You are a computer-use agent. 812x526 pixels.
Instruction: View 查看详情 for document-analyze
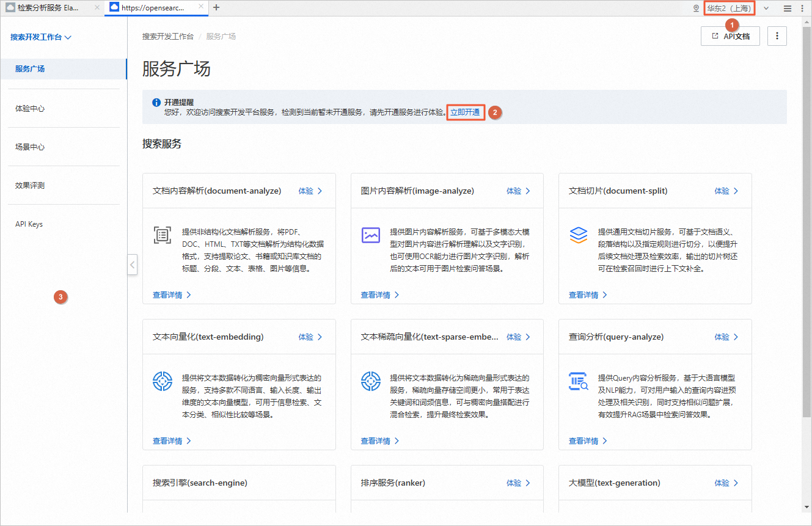[172, 295]
